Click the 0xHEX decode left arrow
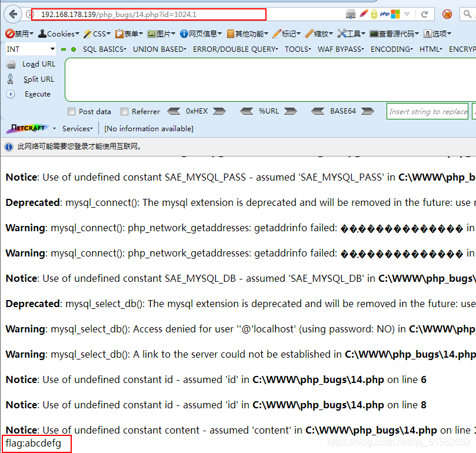The image size is (476, 453). (174, 111)
